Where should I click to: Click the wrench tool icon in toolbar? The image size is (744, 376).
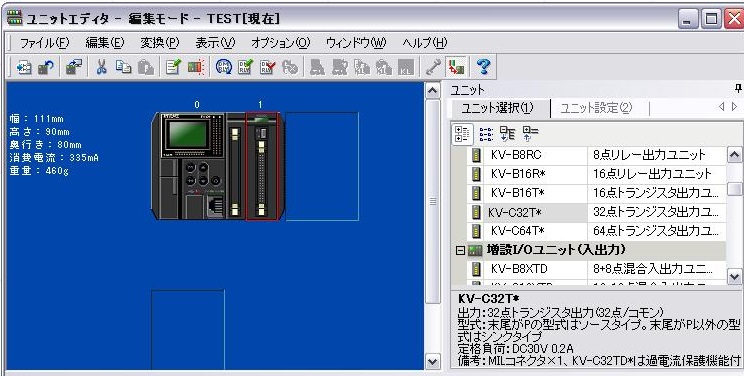pos(433,67)
